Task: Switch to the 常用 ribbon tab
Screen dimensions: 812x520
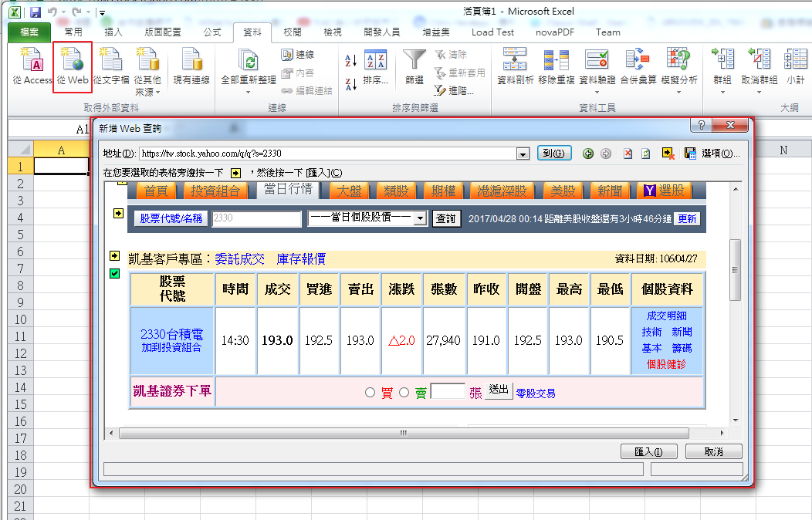Action: click(73, 32)
